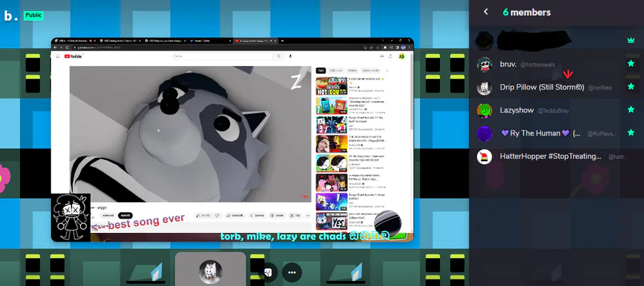Open the bruv. member avatar
This screenshot has width=644, height=286.
(484, 65)
